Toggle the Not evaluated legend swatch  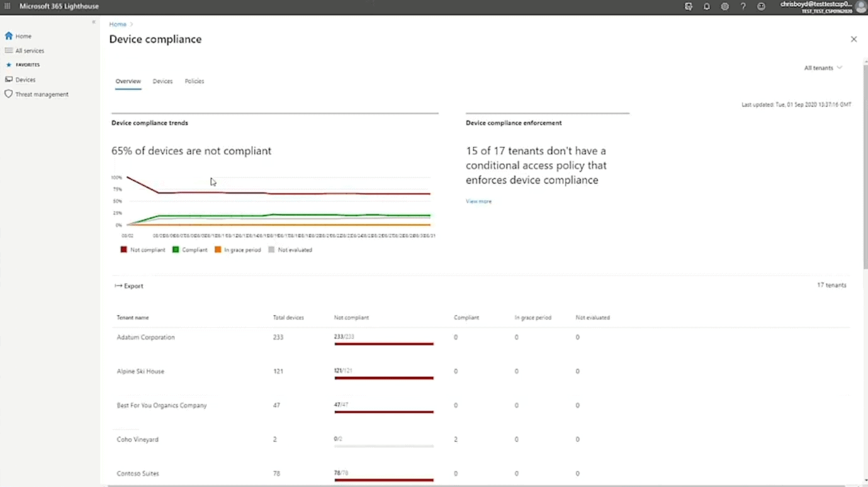[271, 250]
